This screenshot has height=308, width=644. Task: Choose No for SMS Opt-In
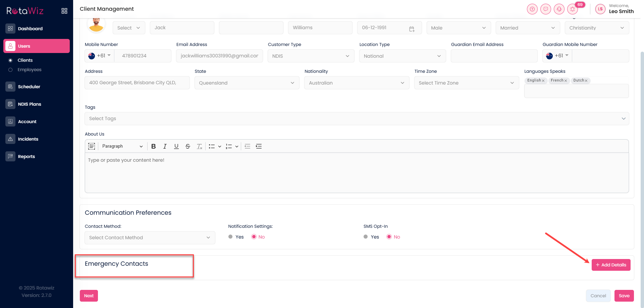389,237
